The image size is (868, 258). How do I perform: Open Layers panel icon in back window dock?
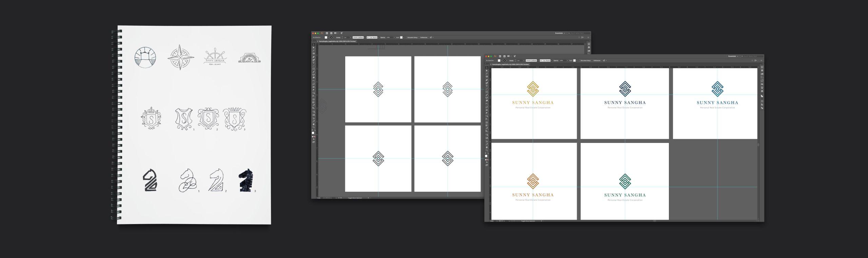click(589, 47)
